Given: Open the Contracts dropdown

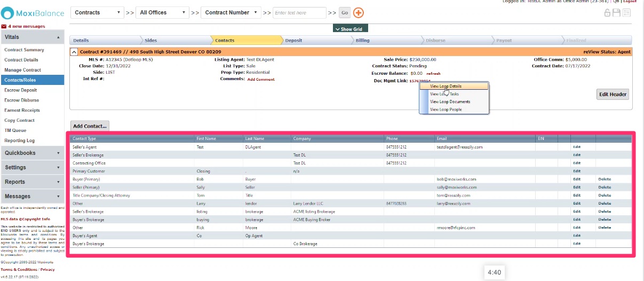Looking at the screenshot, I should coord(97,13).
